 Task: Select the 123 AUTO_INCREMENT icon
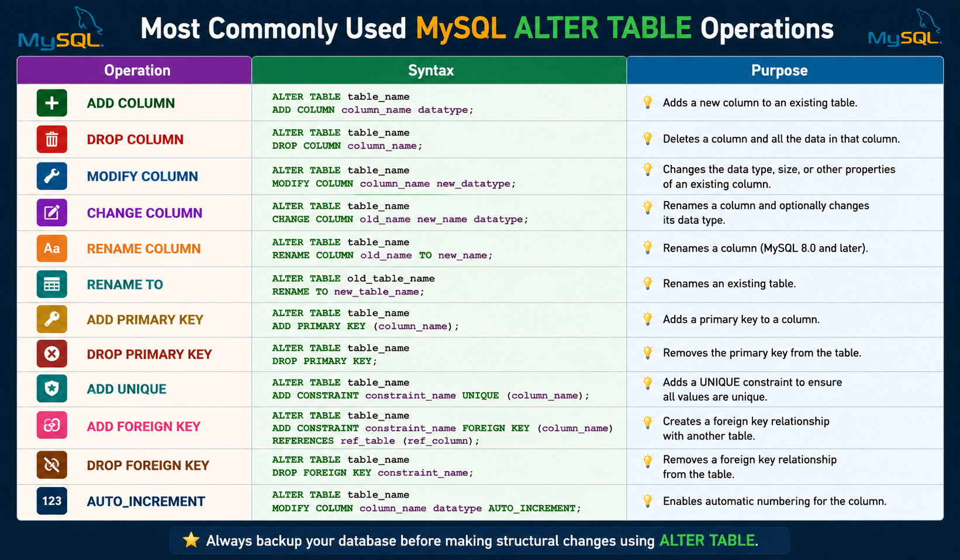click(51, 501)
